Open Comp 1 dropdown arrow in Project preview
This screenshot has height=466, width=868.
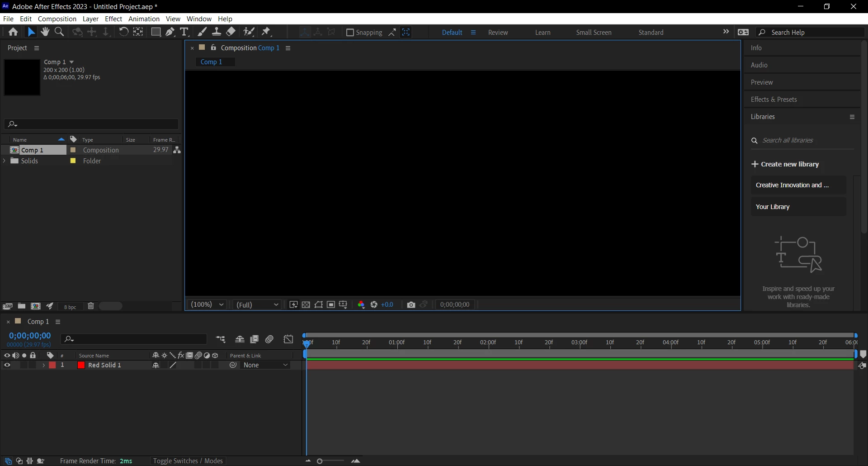pos(71,62)
